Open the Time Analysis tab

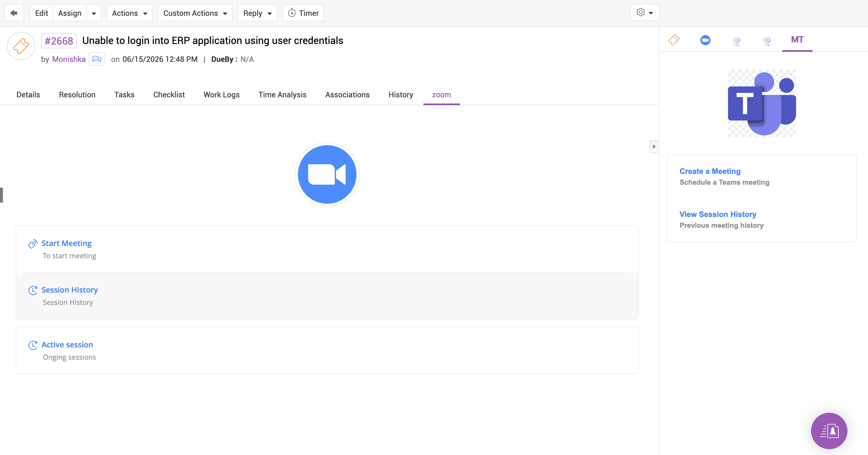pyautogui.click(x=282, y=95)
